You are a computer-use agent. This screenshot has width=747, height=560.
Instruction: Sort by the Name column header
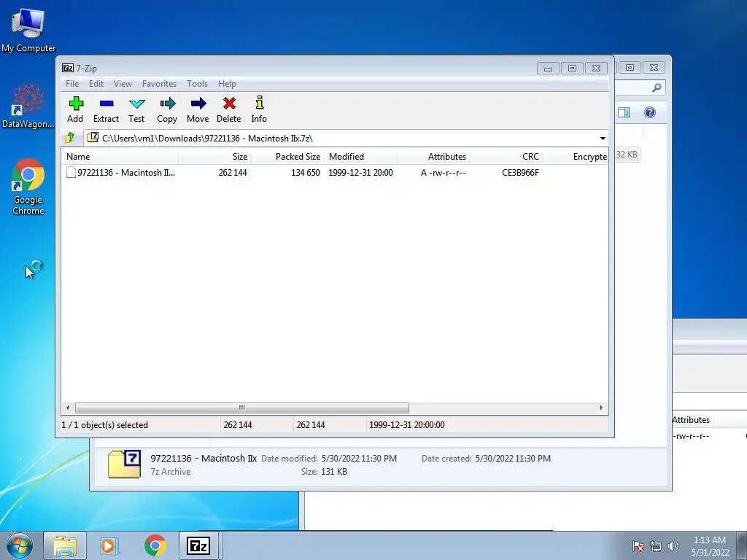(x=120, y=157)
